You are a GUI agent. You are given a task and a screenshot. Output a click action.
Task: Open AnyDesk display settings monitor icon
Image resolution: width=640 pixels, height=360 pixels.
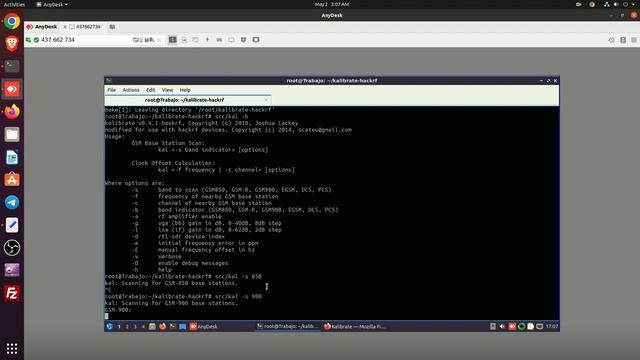(231, 40)
